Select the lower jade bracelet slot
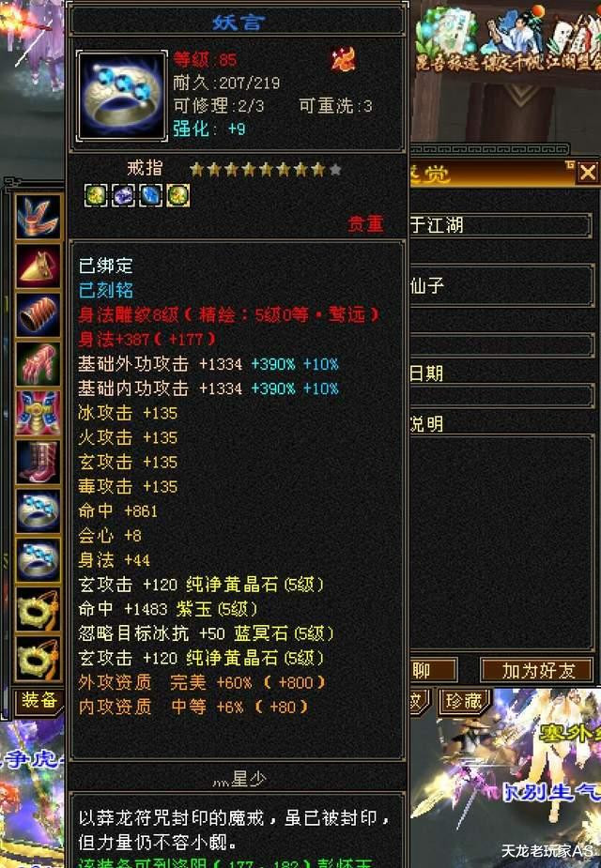 38,658
